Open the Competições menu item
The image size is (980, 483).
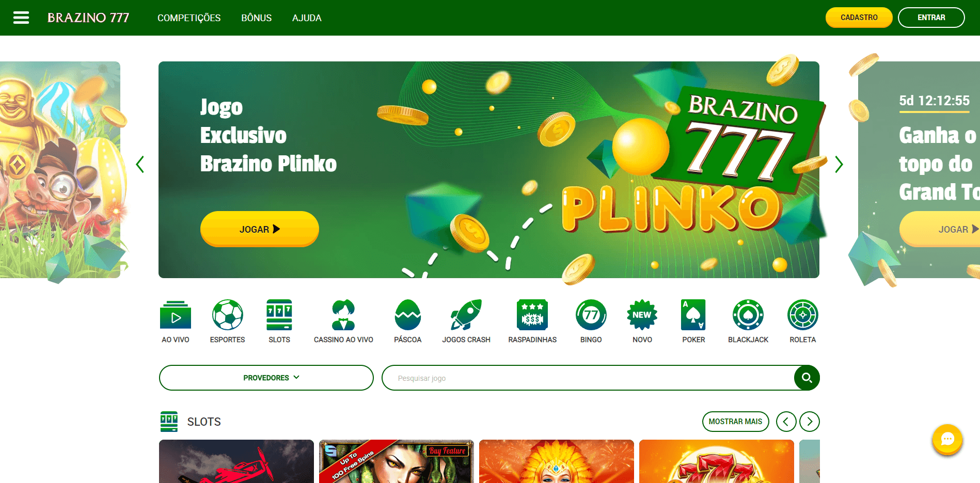click(x=189, y=18)
